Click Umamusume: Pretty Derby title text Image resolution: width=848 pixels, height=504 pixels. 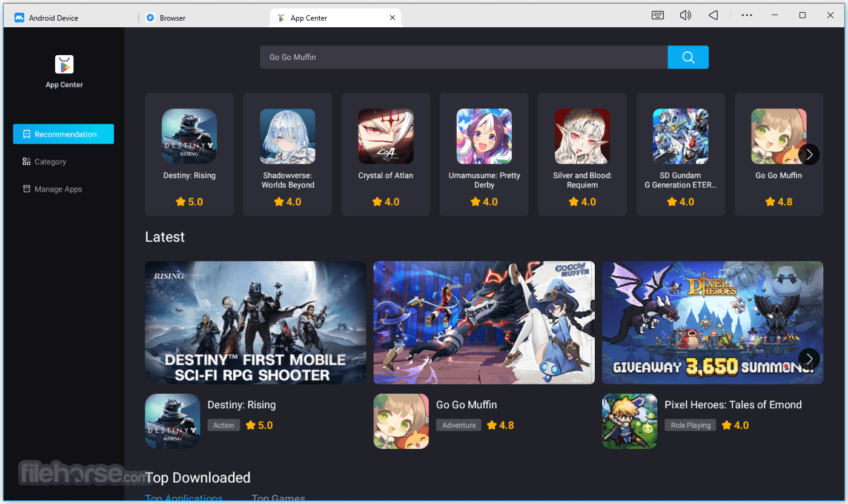point(484,181)
